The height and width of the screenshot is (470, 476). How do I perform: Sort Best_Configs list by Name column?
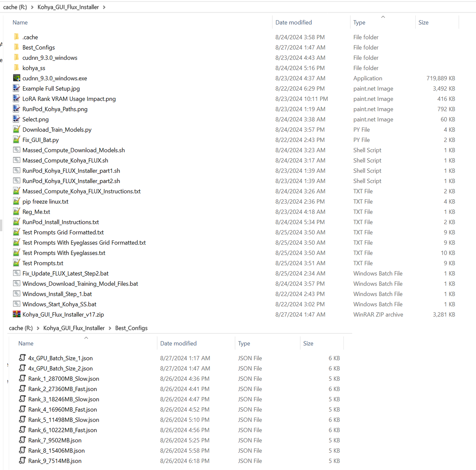click(x=26, y=343)
